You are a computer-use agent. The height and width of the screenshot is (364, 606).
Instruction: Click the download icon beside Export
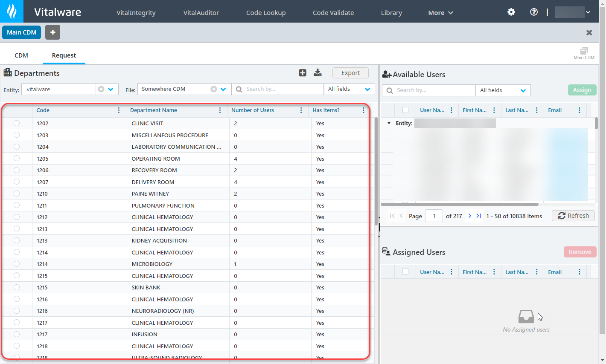coord(318,73)
